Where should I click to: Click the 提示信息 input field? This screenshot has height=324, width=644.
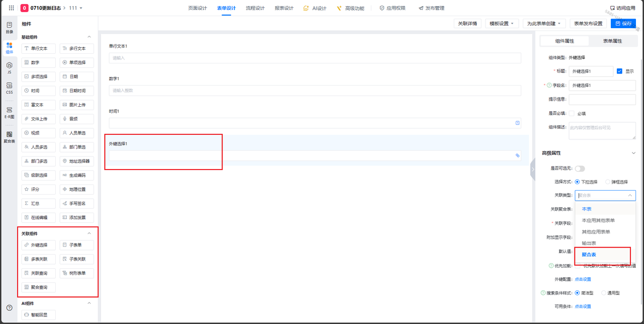tap(602, 100)
